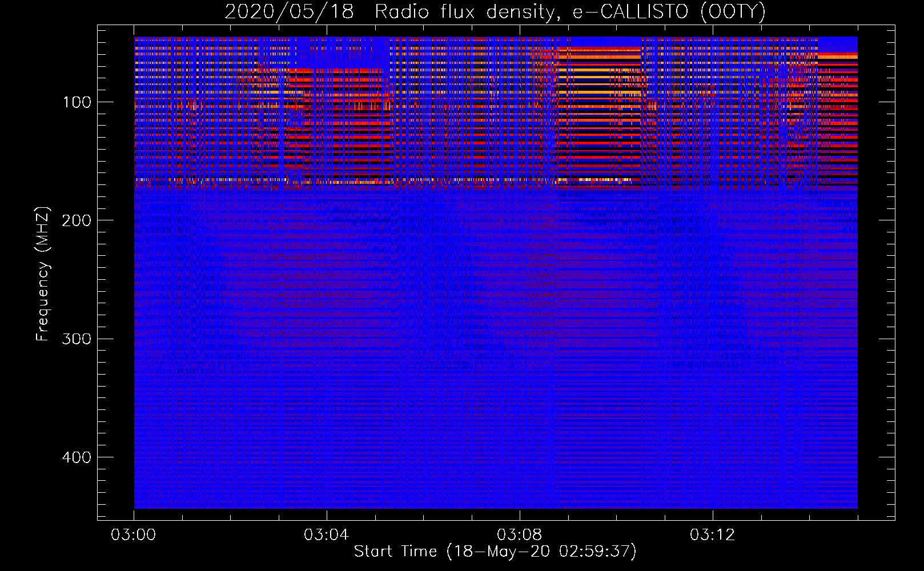This screenshot has height=571, width=924.
Task: Click the '03:12' time tick label
Action: [713, 535]
